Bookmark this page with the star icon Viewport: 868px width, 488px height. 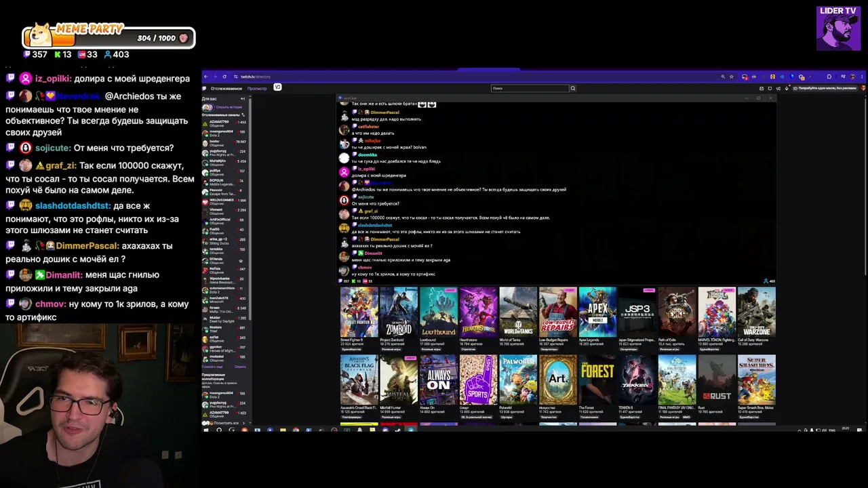(x=731, y=77)
